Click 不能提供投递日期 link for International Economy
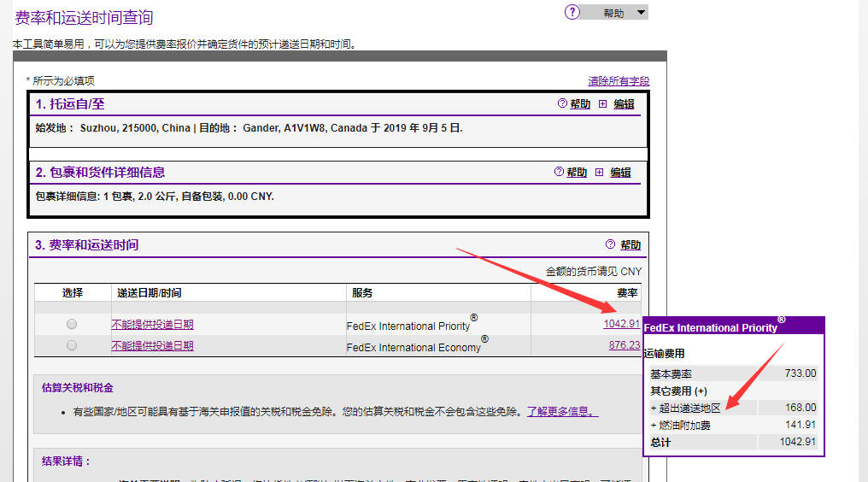 coord(152,346)
